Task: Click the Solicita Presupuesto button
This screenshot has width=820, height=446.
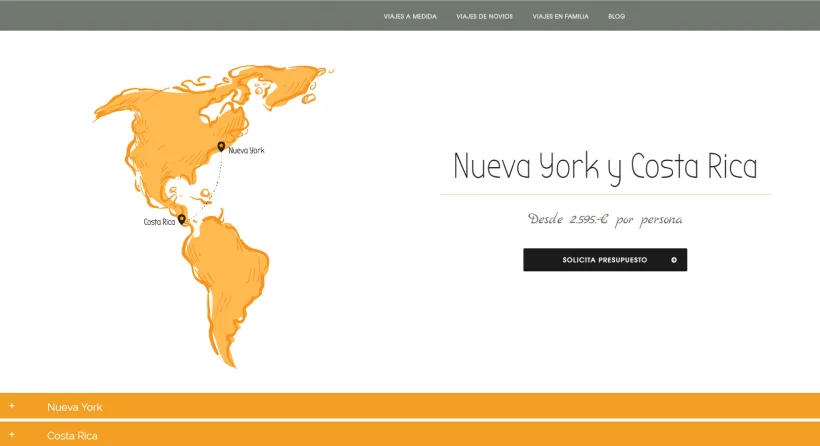Action: [605, 260]
